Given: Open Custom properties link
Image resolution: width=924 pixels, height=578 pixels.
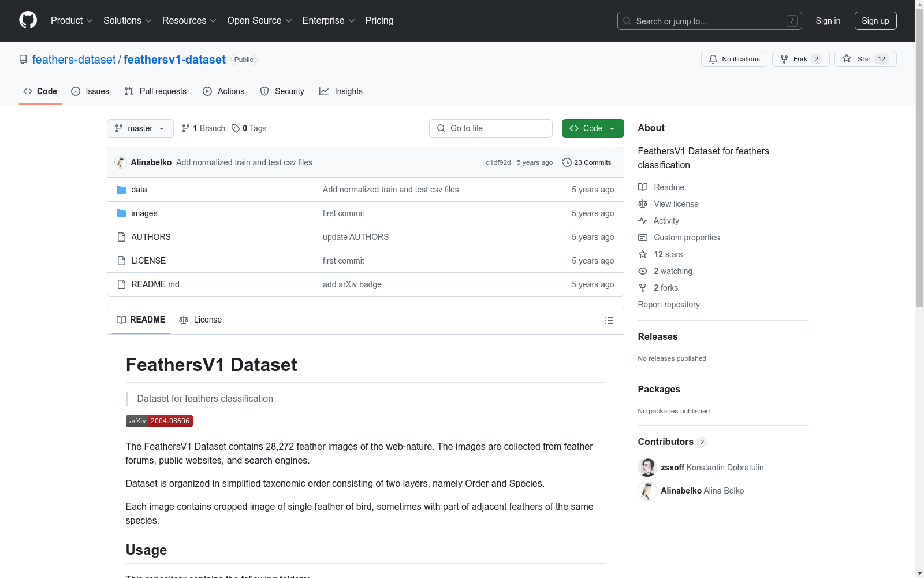Looking at the screenshot, I should click(x=679, y=238).
